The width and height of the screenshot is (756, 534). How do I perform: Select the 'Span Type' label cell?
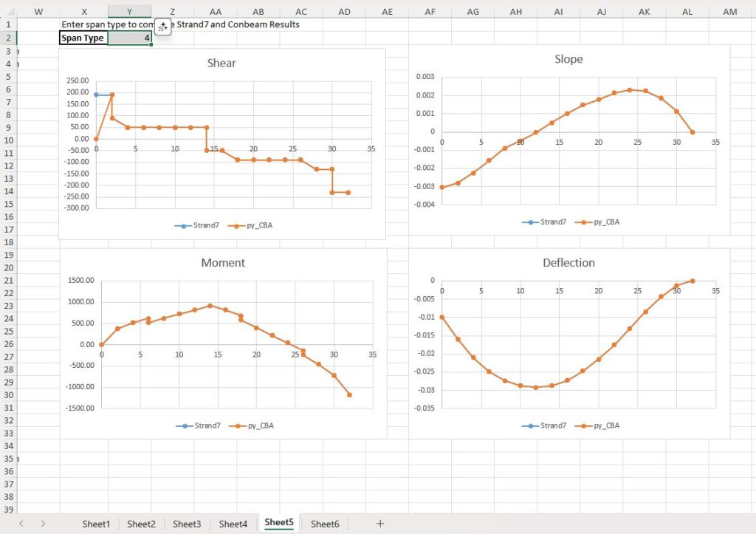[83, 38]
